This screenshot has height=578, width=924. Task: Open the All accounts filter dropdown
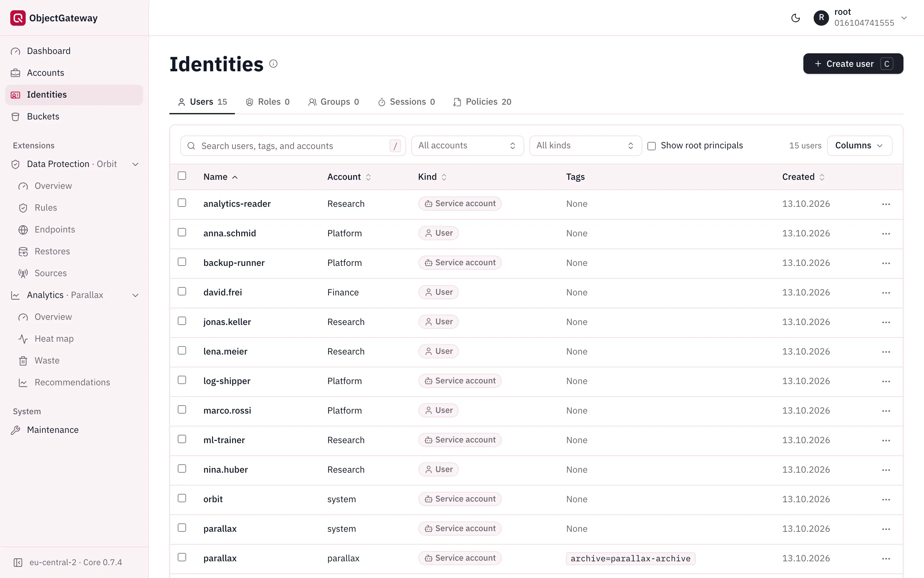(467, 146)
